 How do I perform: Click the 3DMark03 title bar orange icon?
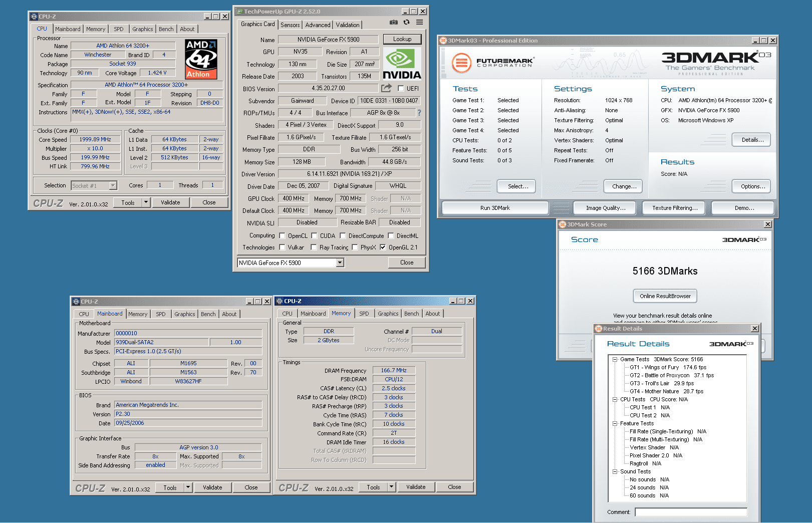pyautogui.click(x=443, y=41)
